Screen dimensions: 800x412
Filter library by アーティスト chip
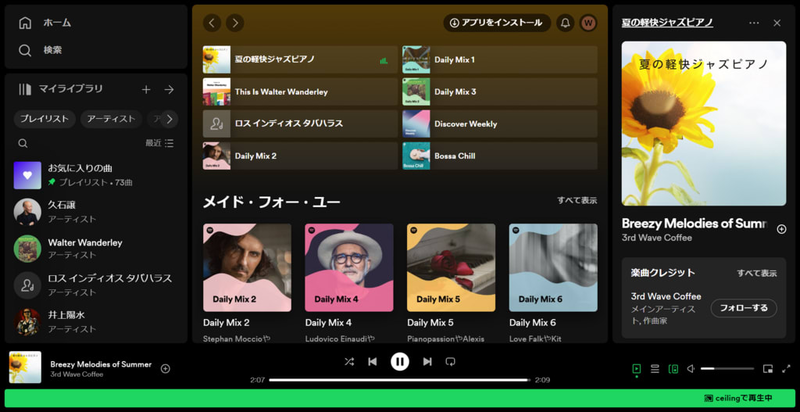(111, 119)
